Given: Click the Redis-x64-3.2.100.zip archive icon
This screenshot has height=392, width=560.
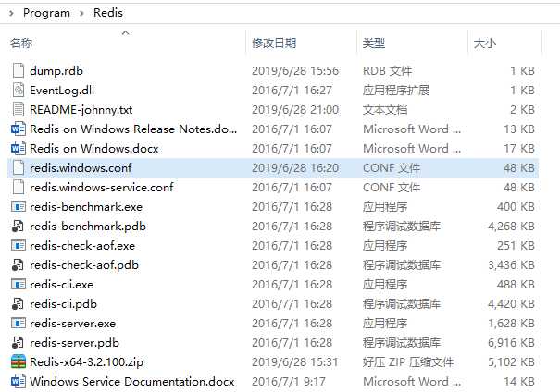Looking at the screenshot, I should (19, 361).
